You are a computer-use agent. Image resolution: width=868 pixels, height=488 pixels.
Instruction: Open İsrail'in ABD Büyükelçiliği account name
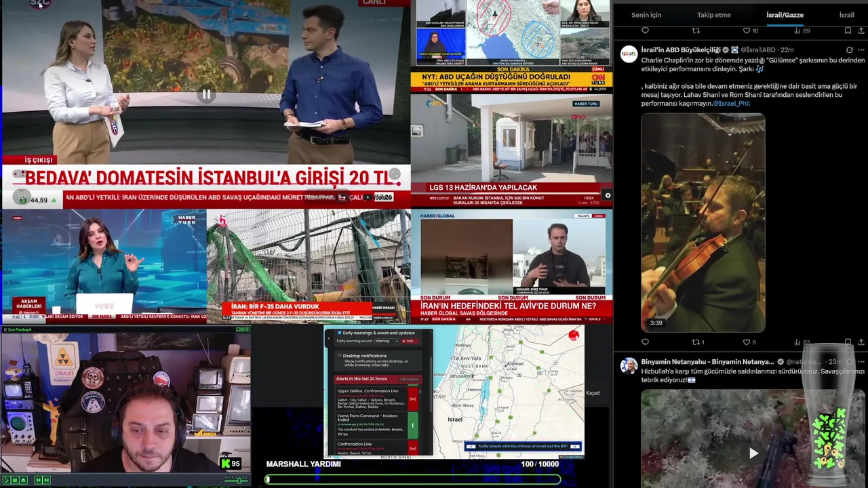coord(681,50)
